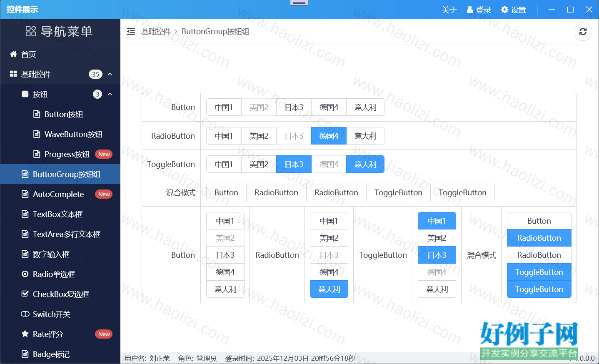Click first Button in horizontal 混合模式 row
The image size is (599, 364).
click(x=226, y=192)
